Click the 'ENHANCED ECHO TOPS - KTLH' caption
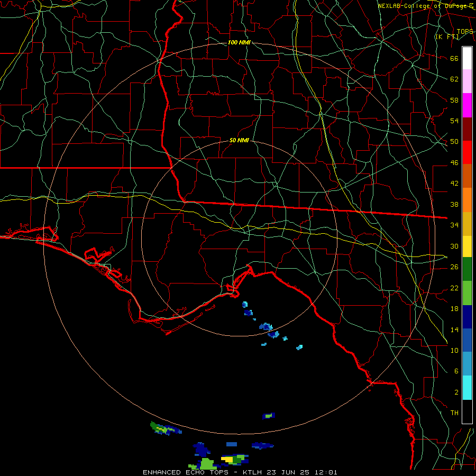The height and width of the screenshot is (476, 476). click(203, 472)
